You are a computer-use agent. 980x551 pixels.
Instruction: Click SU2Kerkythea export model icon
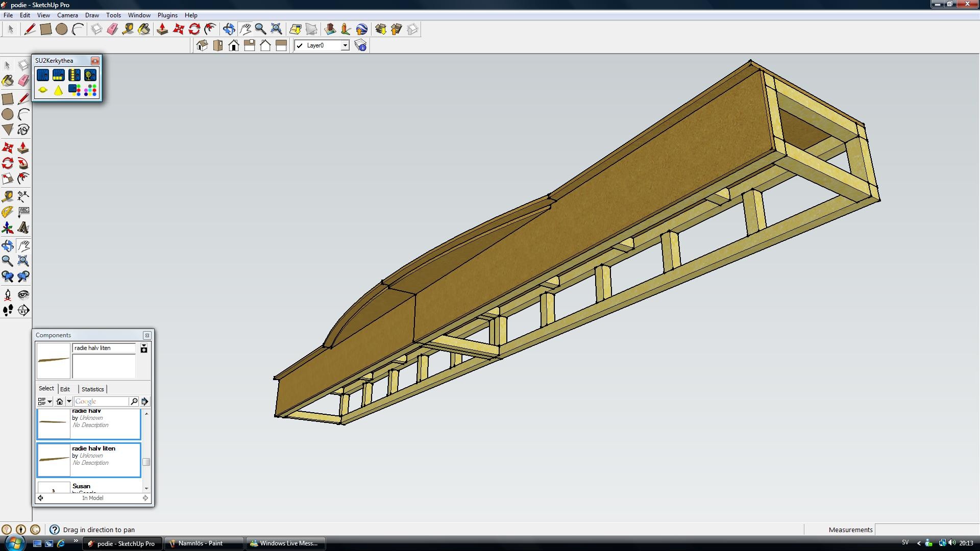pyautogui.click(x=43, y=75)
